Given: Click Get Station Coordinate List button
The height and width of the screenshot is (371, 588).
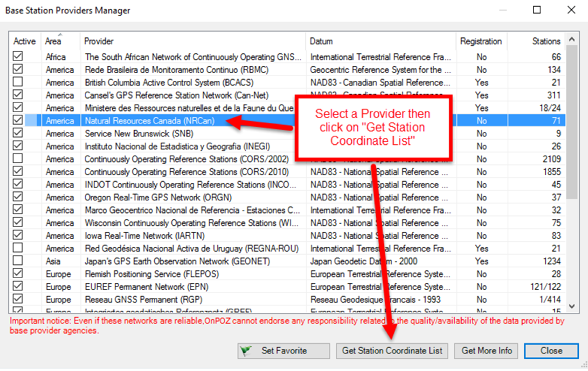Looking at the screenshot, I should 392,351.
